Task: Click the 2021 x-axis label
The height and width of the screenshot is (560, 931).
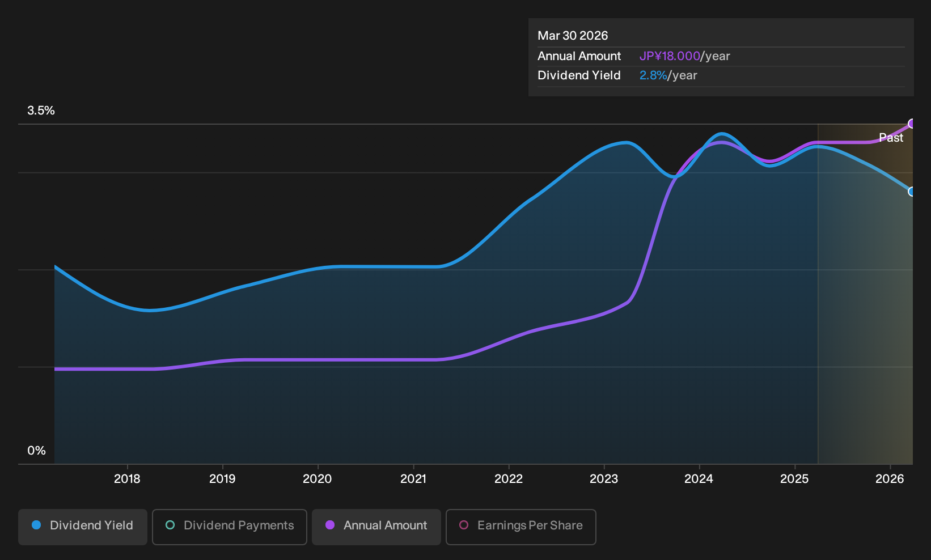Action: 413,479
